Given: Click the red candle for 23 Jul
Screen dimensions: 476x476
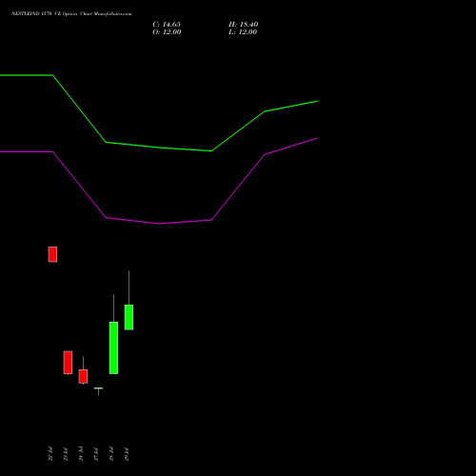Looking at the screenshot, I should tap(68, 363).
